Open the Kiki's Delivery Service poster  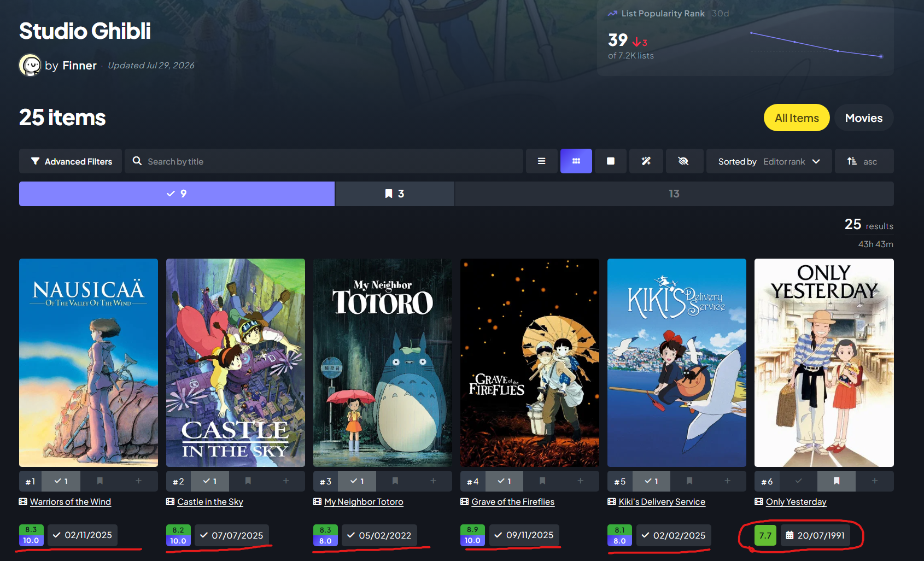pos(677,363)
